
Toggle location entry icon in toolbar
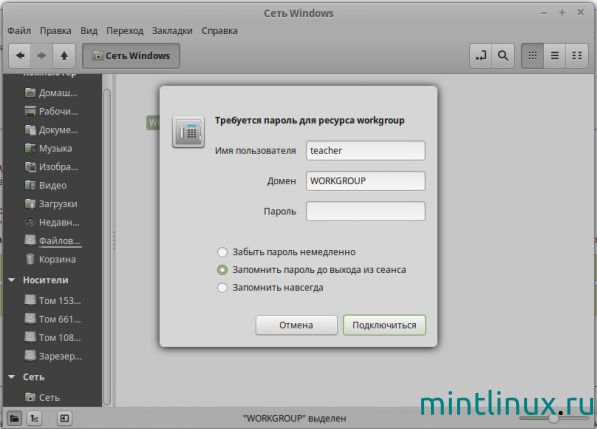click(481, 56)
